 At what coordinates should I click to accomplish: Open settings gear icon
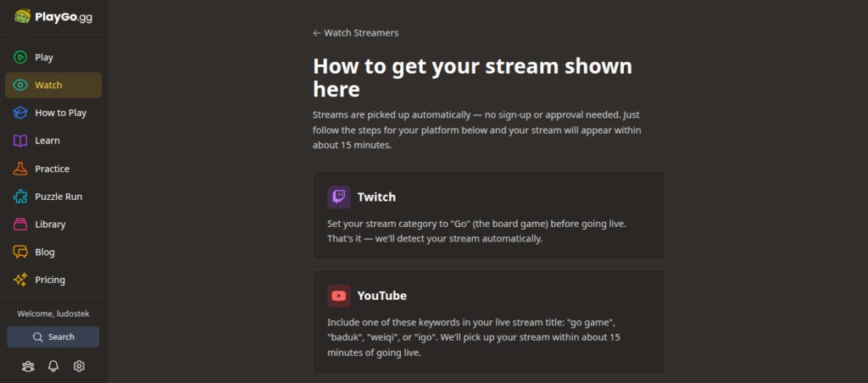tap(79, 366)
